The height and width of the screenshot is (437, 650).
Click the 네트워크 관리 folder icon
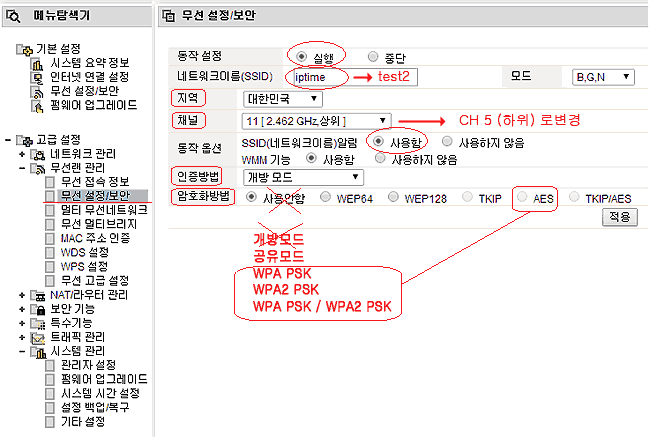(38, 155)
